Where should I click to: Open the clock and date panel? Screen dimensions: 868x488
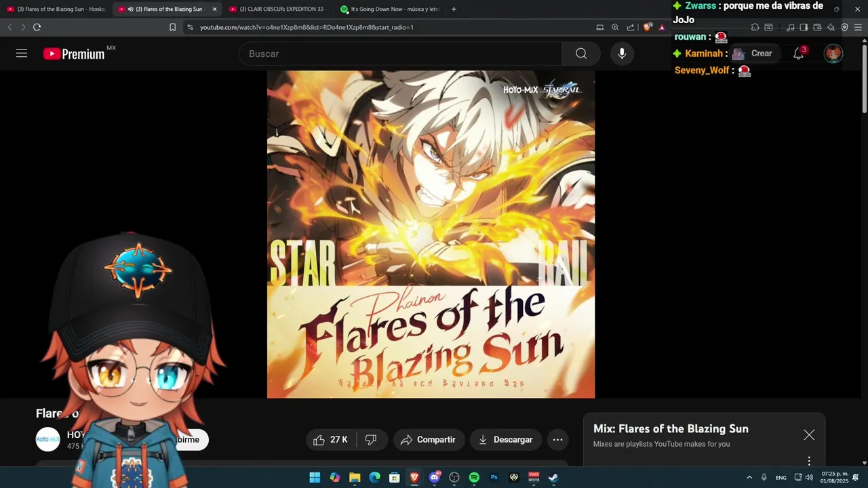[x=834, y=477]
